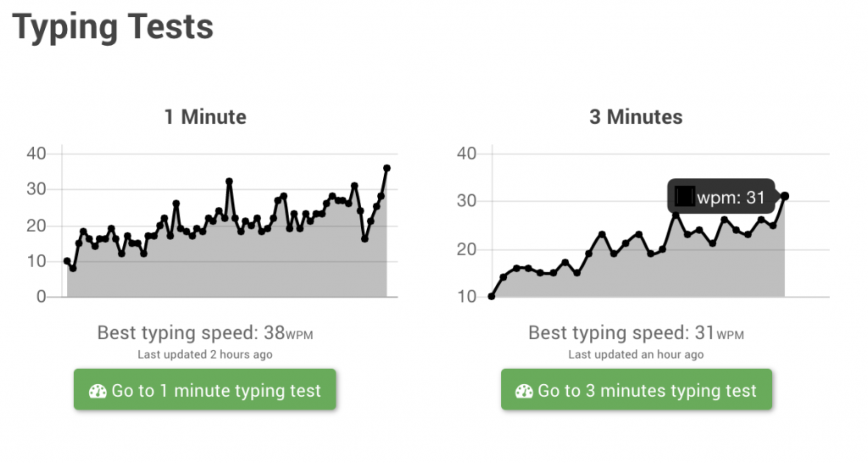The width and height of the screenshot is (868, 463).
Task: Click "Last updated an hour ago" label
Action: (x=636, y=354)
